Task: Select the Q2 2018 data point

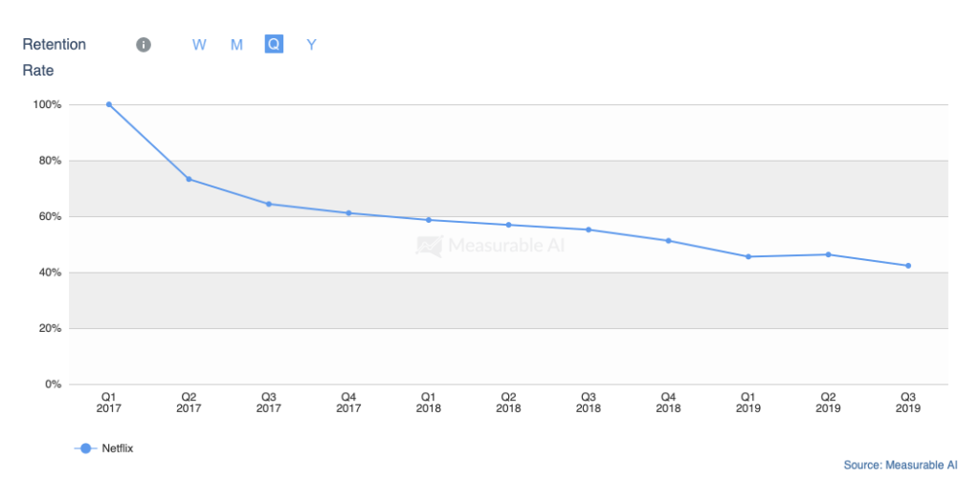Action: pos(509,225)
